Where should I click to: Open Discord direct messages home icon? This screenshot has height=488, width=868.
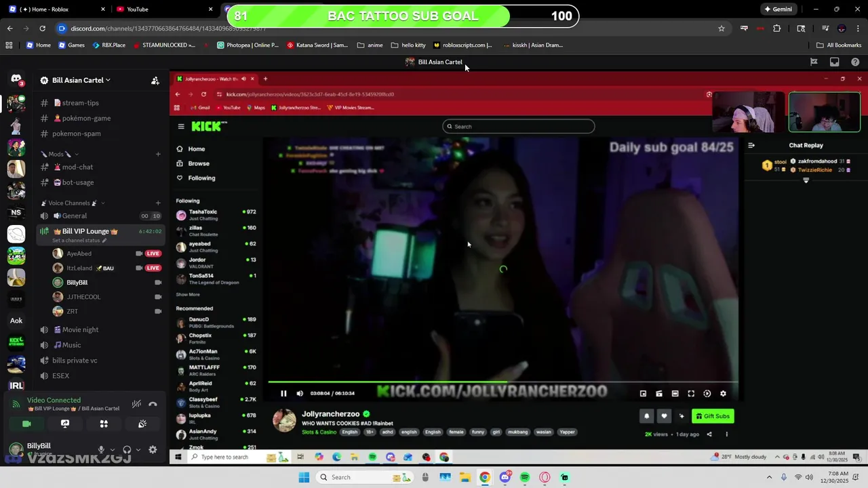pyautogui.click(x=16, y=79)
